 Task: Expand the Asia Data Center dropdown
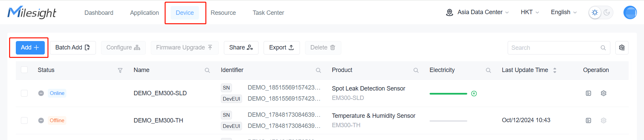pos(477,12)
